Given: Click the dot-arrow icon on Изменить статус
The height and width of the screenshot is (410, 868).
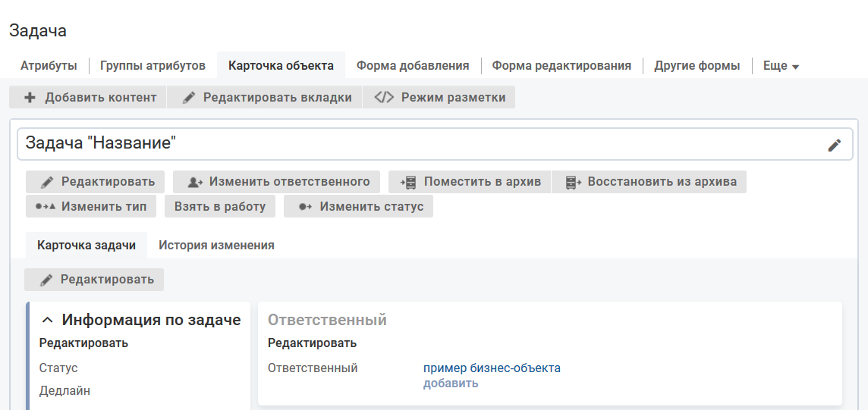Looking at the screenshot, I should point(305,206).
